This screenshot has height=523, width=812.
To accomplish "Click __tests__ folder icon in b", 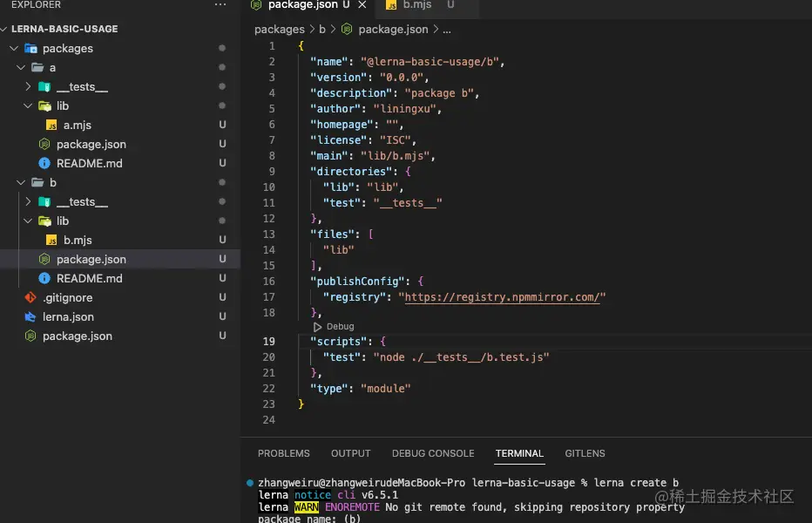I will (x=44, y=201).
